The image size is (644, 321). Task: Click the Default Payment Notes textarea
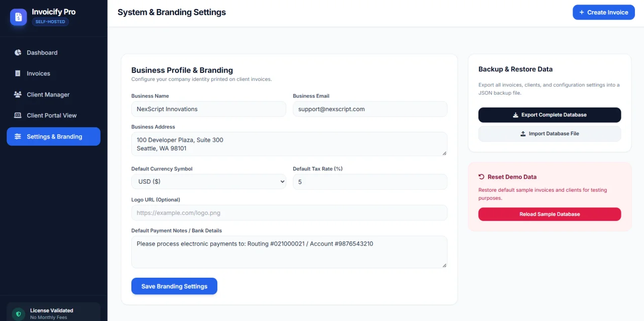tap(289, 252)
